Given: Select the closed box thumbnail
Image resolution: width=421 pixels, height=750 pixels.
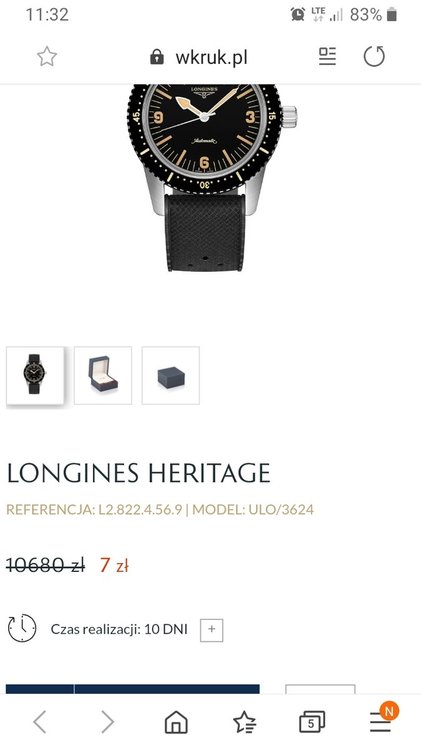Looking at the screenshot, I should [x=171, y=375].
